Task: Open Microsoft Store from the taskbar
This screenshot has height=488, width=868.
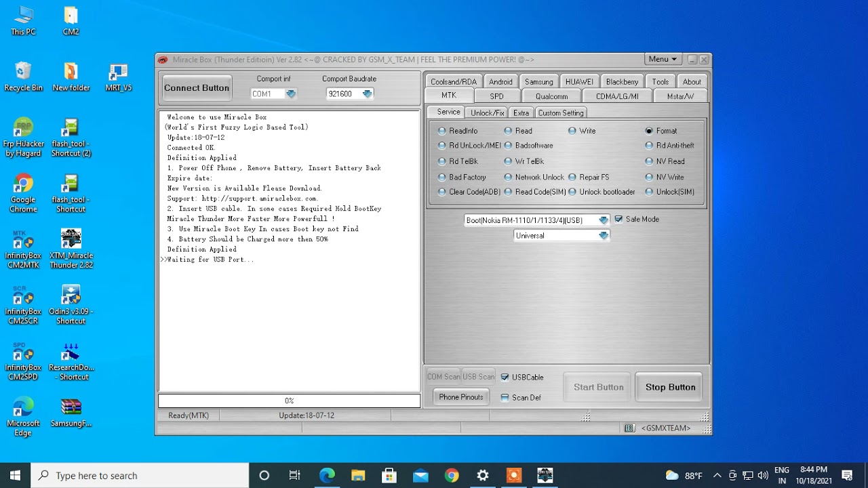Action: [389, 475]
